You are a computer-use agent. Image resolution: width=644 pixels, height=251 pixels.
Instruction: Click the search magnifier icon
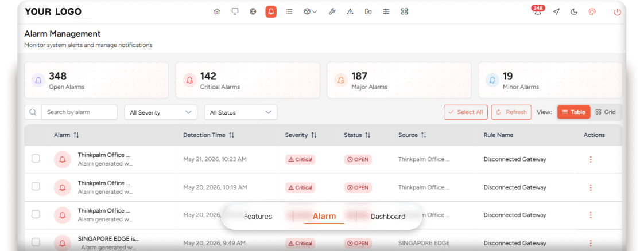pos(33,112)
